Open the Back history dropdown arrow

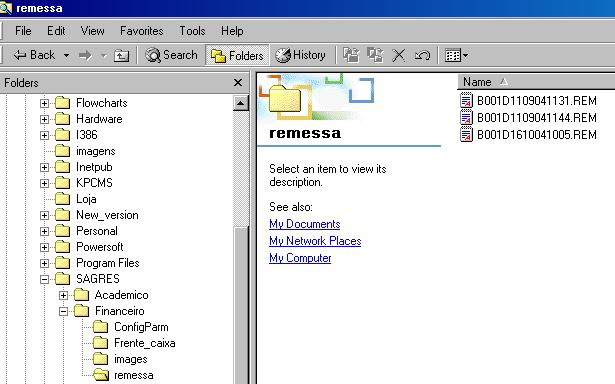pos(66,55)
